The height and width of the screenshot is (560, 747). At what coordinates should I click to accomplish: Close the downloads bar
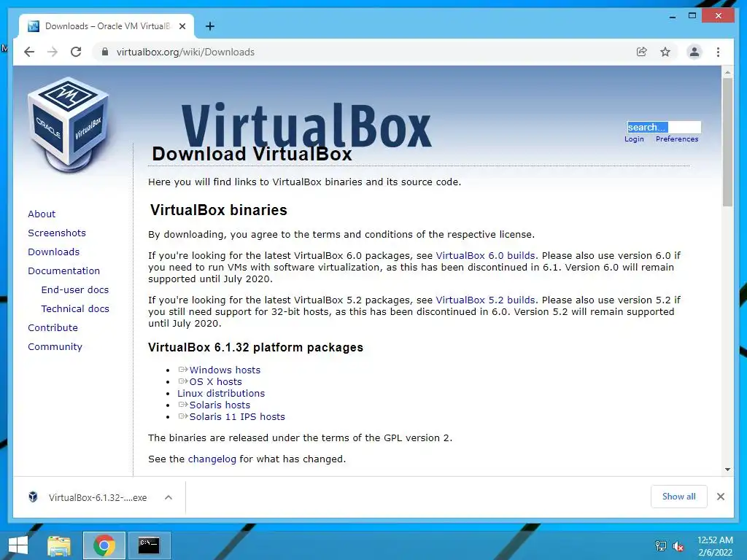coord(720,497)
